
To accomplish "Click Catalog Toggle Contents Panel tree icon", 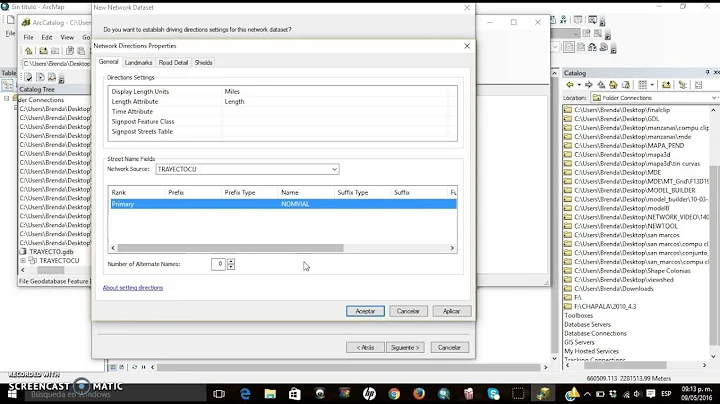I will 683,85.
